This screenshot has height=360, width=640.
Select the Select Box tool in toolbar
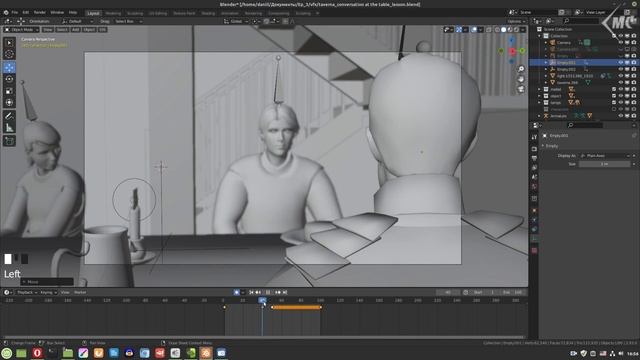coord(9,42)
